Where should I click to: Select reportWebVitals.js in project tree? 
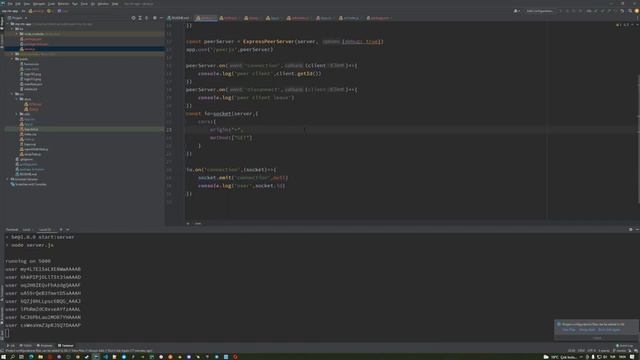point(33,149)
